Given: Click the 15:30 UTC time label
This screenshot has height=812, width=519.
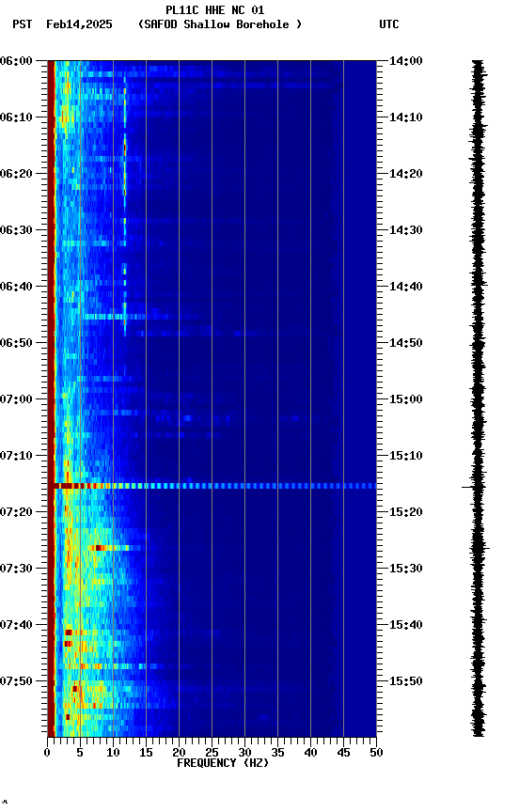Looking at the screenshot, I should [x=406, y=570].
